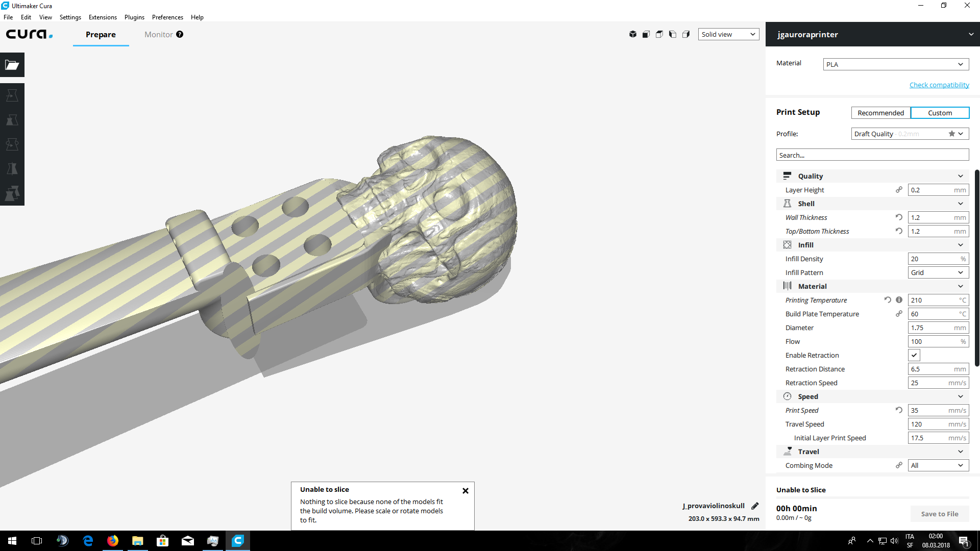Click the Travel Speed value field
The width and height of the screenshot is (980, 551).
click(x=938, y=424)
